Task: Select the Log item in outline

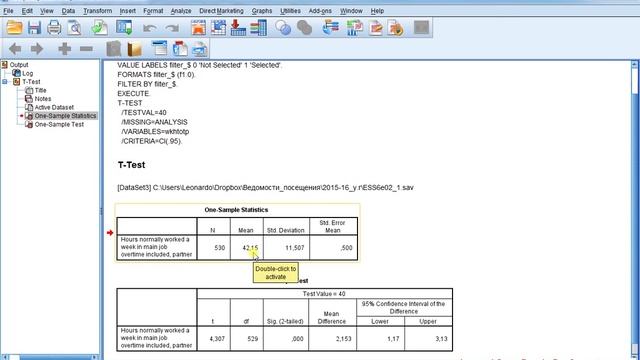Action: coord(27,73)
